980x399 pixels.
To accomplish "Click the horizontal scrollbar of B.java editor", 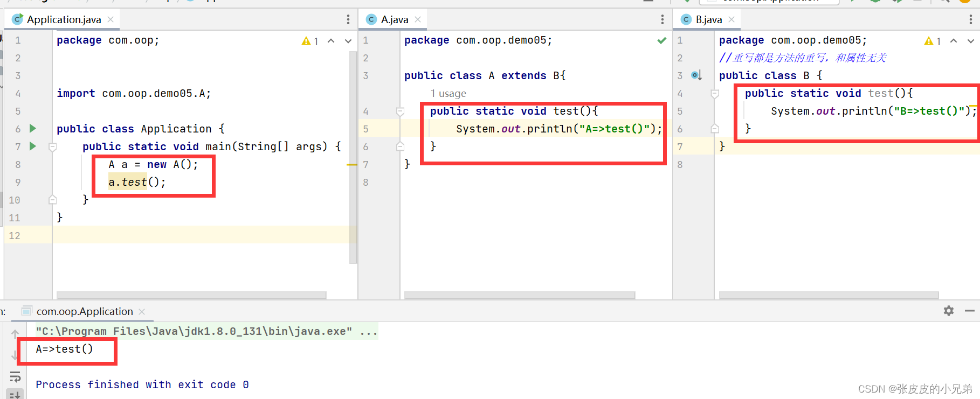I will click(x=829, y=295).
